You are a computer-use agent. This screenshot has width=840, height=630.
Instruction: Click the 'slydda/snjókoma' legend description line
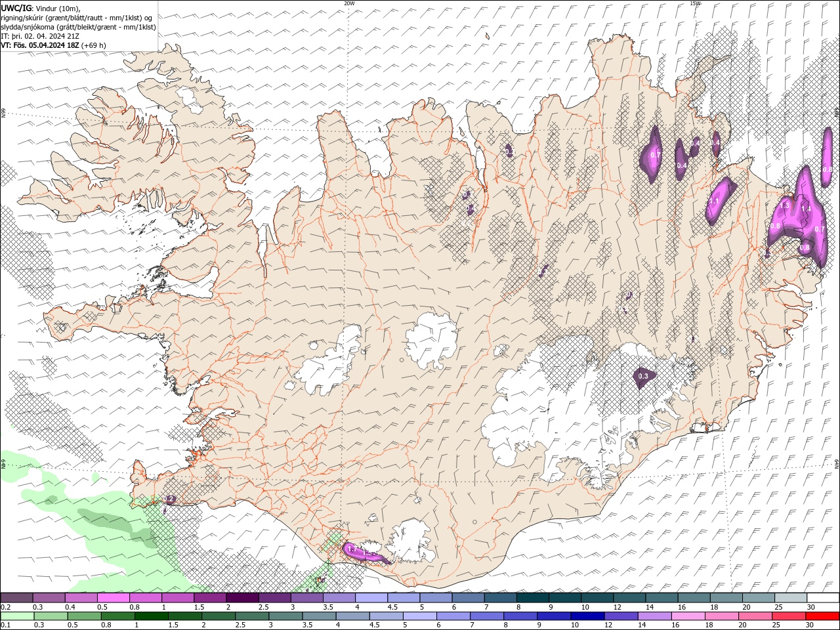click(79, 27)
